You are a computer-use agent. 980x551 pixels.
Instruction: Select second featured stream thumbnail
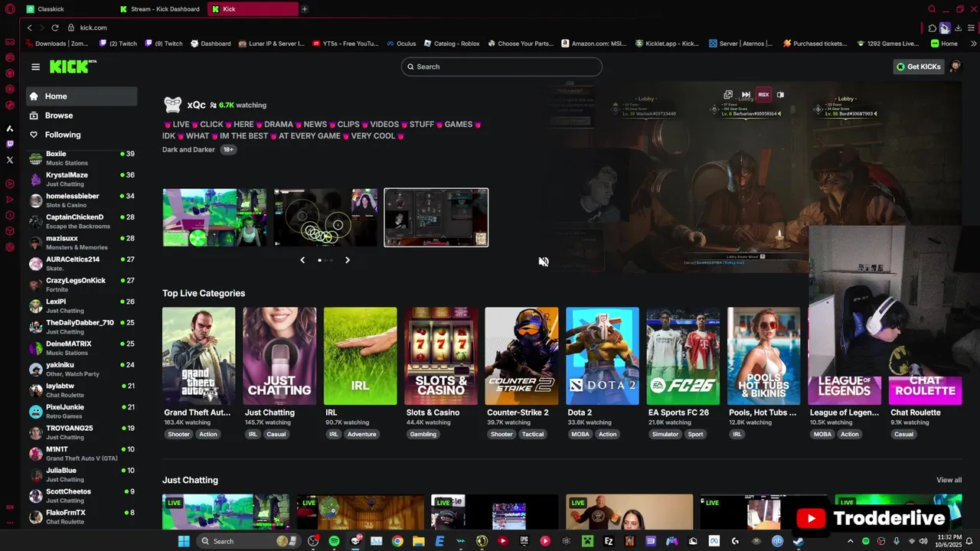326,217
